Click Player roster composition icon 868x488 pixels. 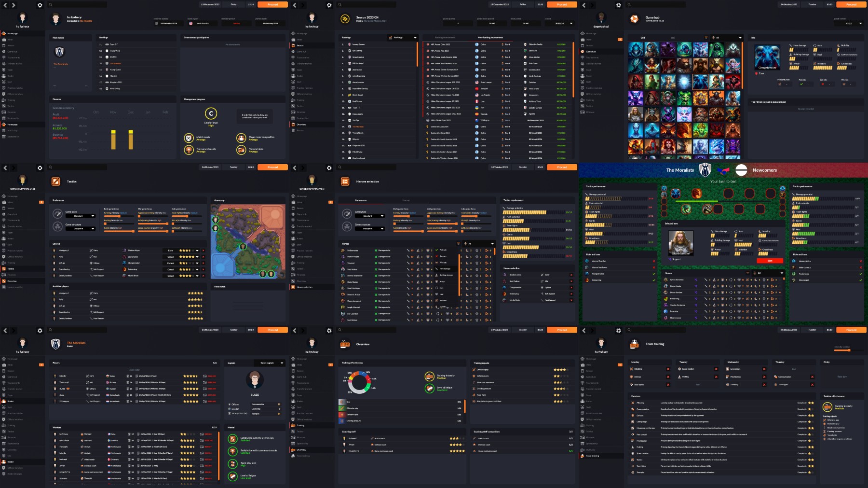pos(241,138)
